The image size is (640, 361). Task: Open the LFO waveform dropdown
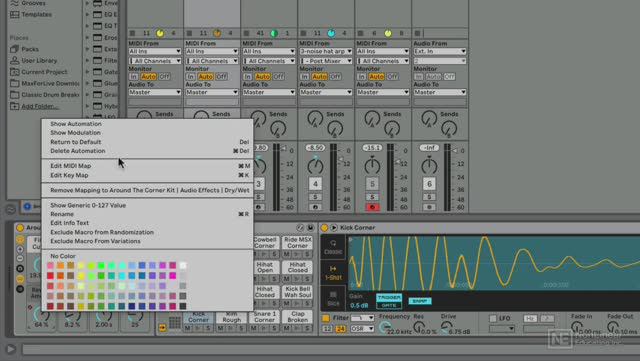(502, 329)
